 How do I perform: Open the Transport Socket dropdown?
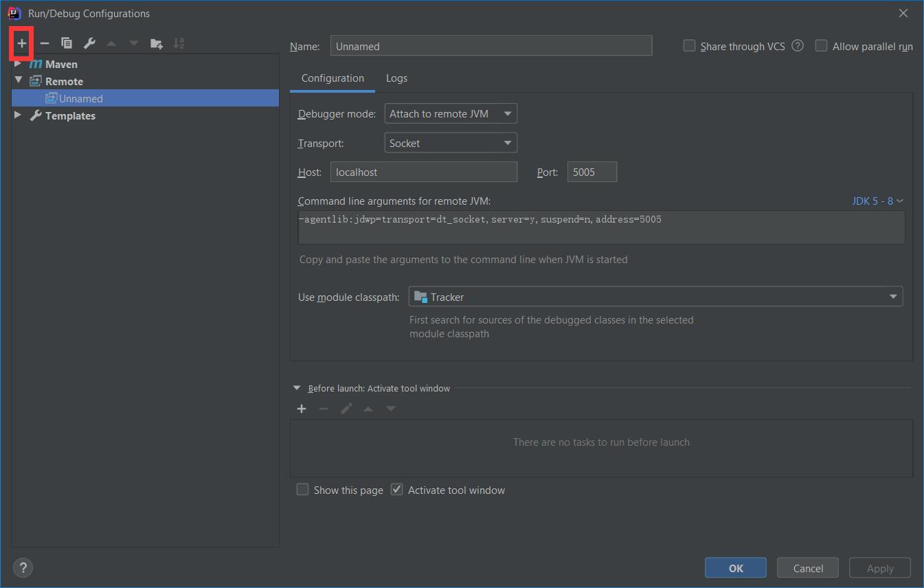(x=451, y=144)
